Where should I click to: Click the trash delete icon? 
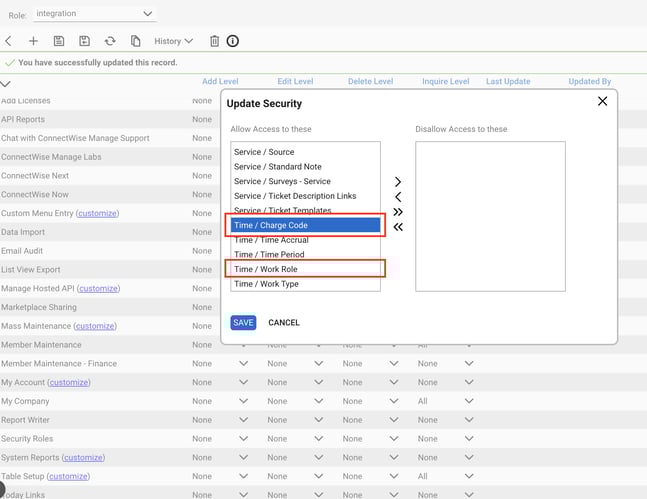[x=214, y=41]
